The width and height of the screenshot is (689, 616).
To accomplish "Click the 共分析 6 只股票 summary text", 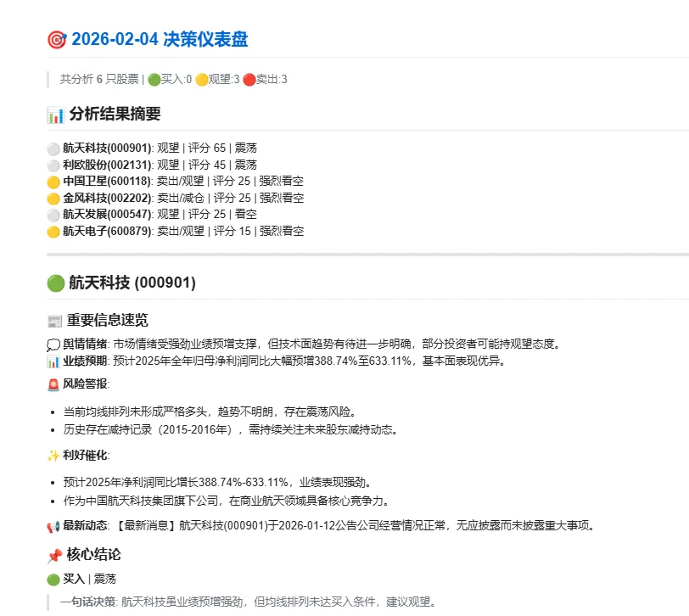I will 99,79.
